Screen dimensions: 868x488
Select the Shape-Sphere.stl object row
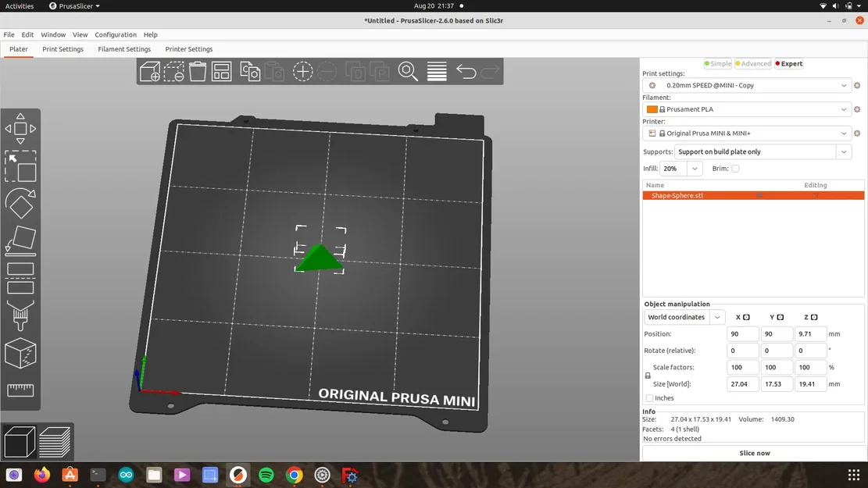[753, 196]
